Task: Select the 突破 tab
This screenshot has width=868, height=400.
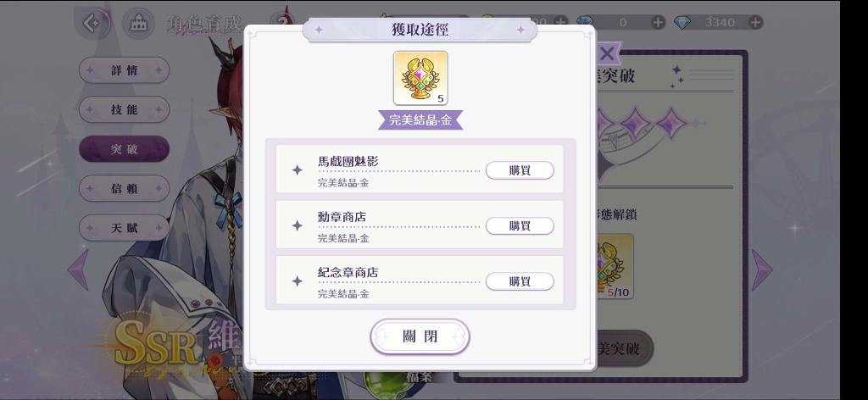Action: [x=124, y=149]
